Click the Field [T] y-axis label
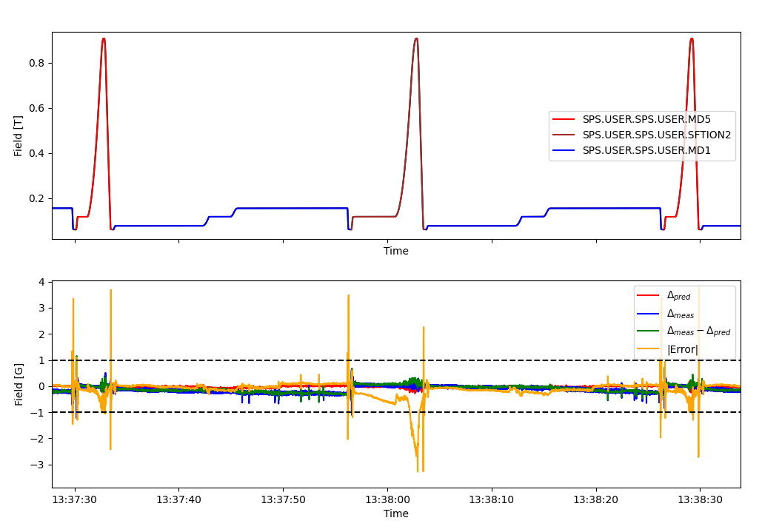Image resolution: width=762 pixels, height=532 pixels. (19, 135)
